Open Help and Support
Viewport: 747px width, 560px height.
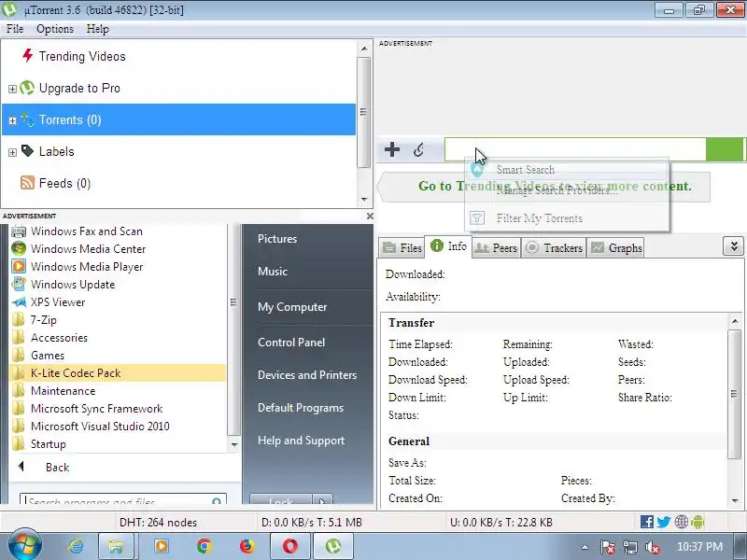pos(301,441)
